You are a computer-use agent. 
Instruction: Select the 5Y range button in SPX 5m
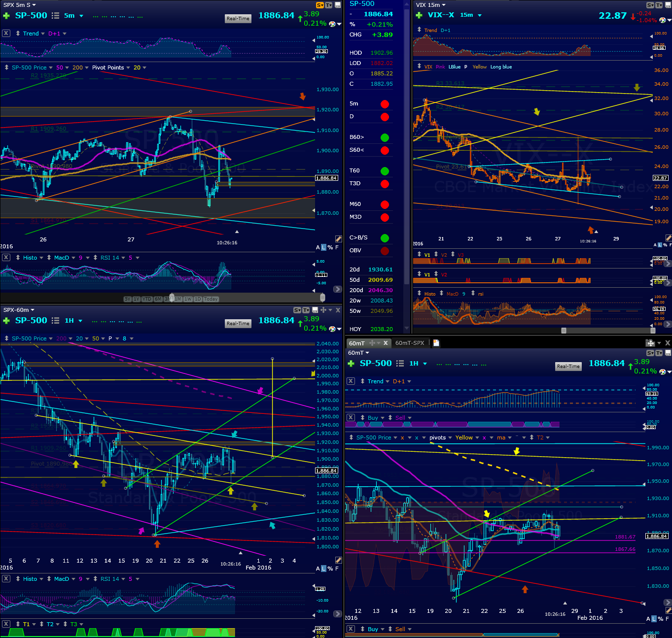pyautogui.click(x=127, y=299)
